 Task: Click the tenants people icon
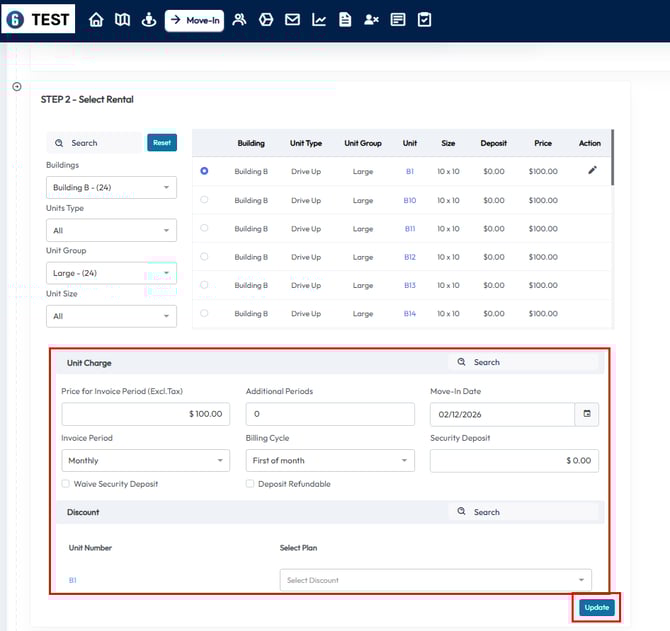pyautogui.click(x=239, y=20)
